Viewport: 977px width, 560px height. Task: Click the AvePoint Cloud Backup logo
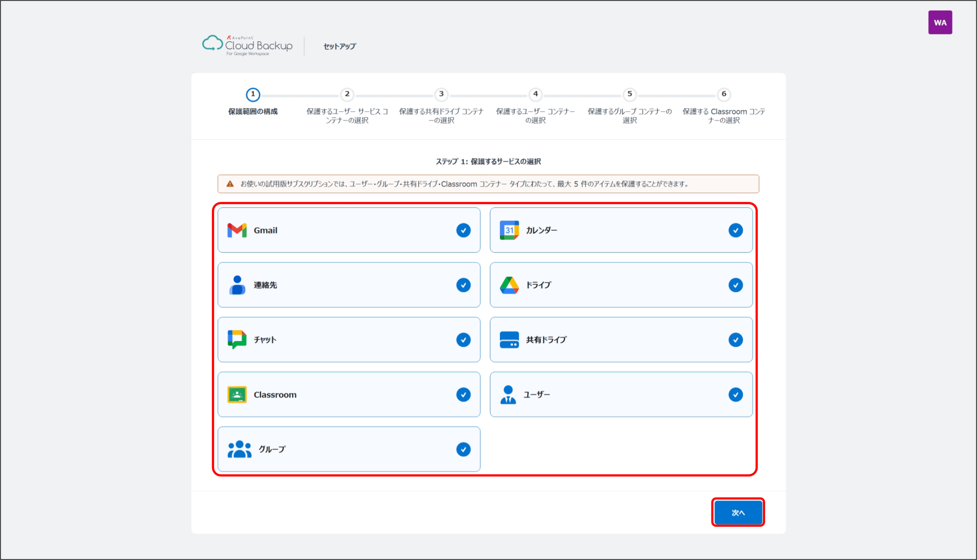248,45
